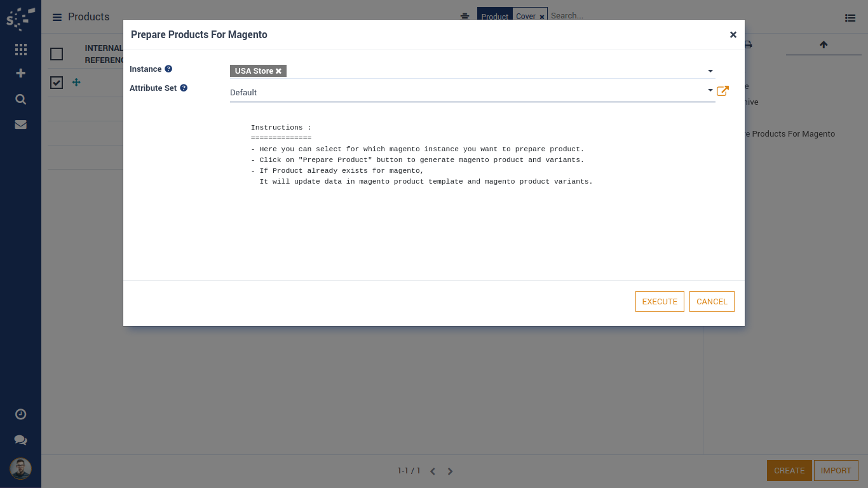Click the plus icon in sidebar
Screen dimensions: 868x488
tap(20, 73)
